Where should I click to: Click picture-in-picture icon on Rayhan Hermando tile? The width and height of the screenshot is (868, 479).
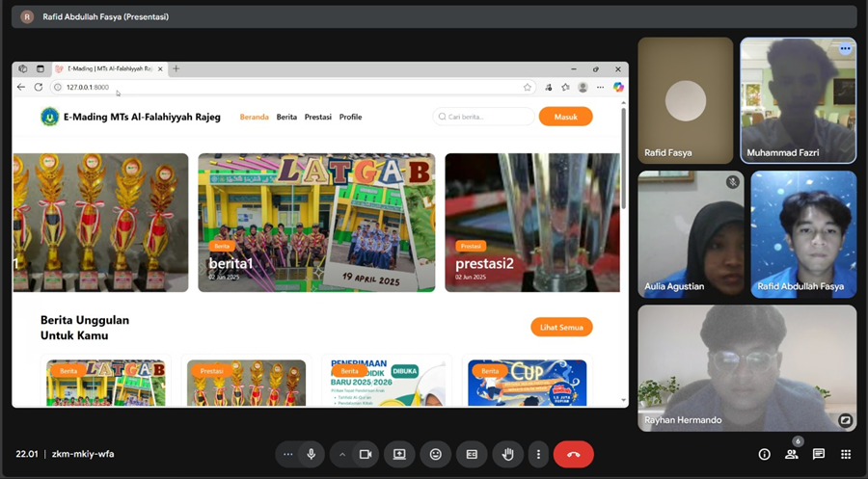click(845, 420)
